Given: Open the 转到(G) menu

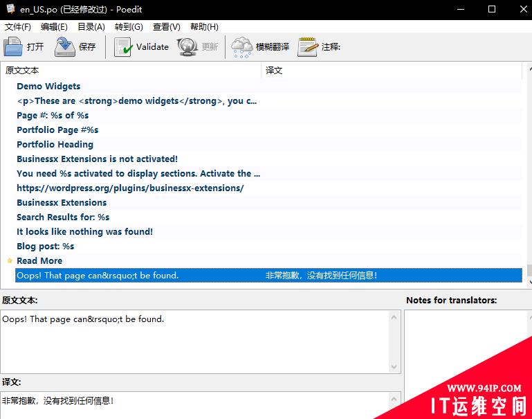Looking at the screenshot, I should click(129, 27).
